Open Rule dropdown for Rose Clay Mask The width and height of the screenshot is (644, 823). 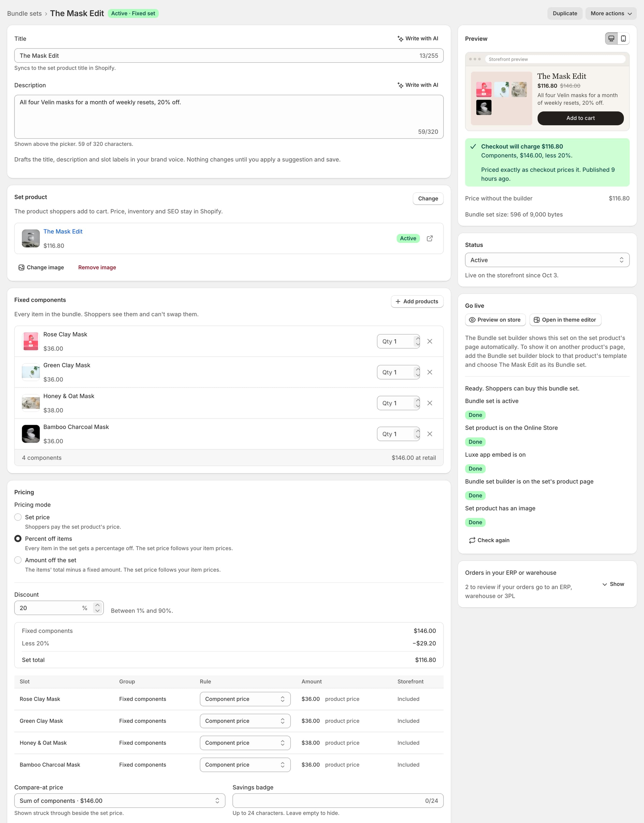coord(245,699)
